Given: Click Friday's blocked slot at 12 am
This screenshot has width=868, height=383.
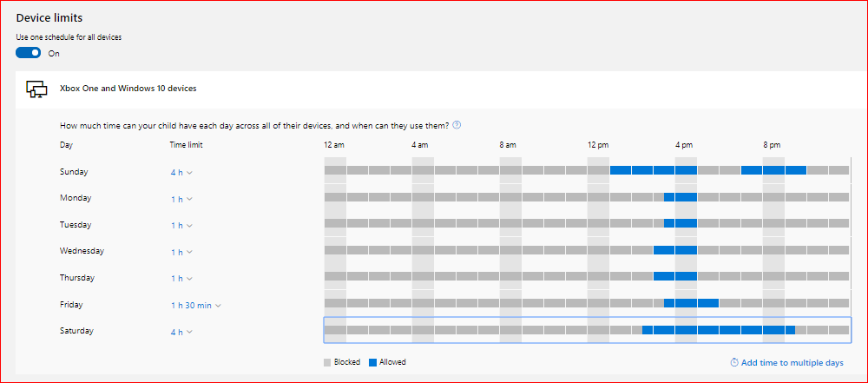Looking at the screenshot, I should 335,303.
